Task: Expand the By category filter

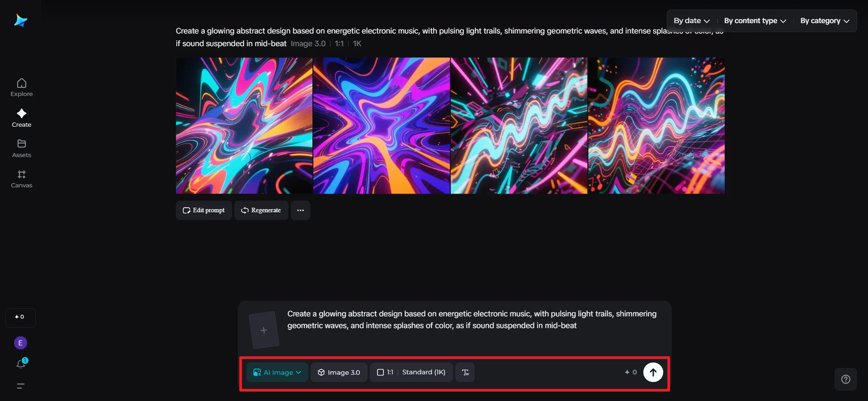Action: 825,21
